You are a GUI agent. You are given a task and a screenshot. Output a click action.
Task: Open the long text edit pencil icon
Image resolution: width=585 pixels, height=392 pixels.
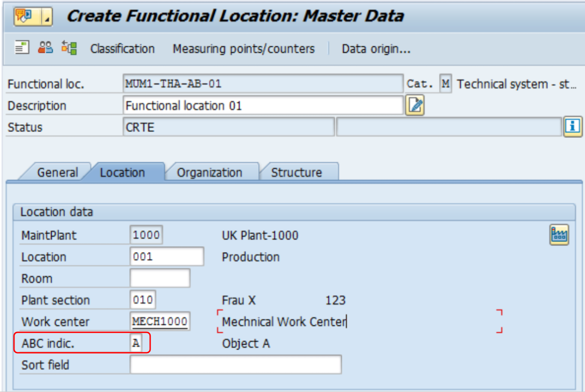pyautogui.click(x=415, y=105)
